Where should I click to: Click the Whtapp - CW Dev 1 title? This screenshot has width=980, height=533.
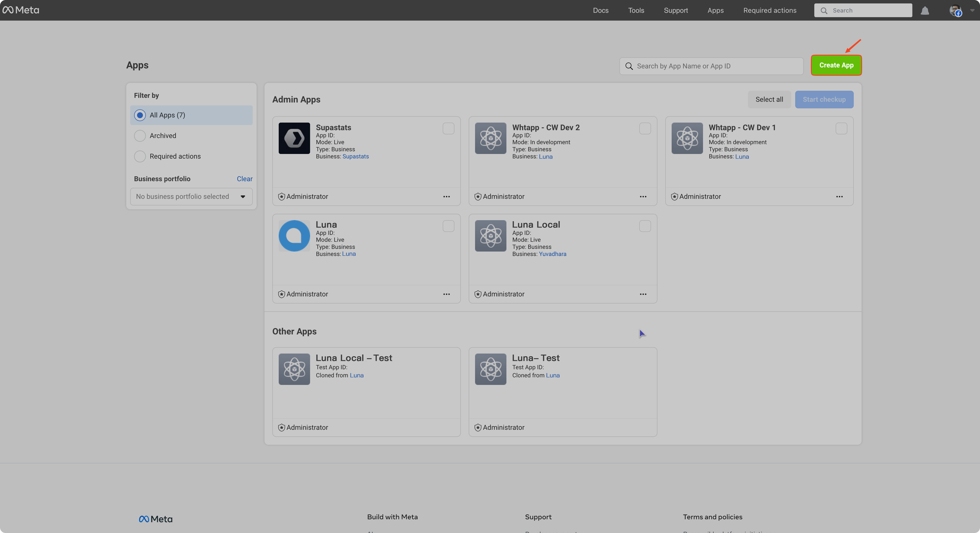click(742, 127)
